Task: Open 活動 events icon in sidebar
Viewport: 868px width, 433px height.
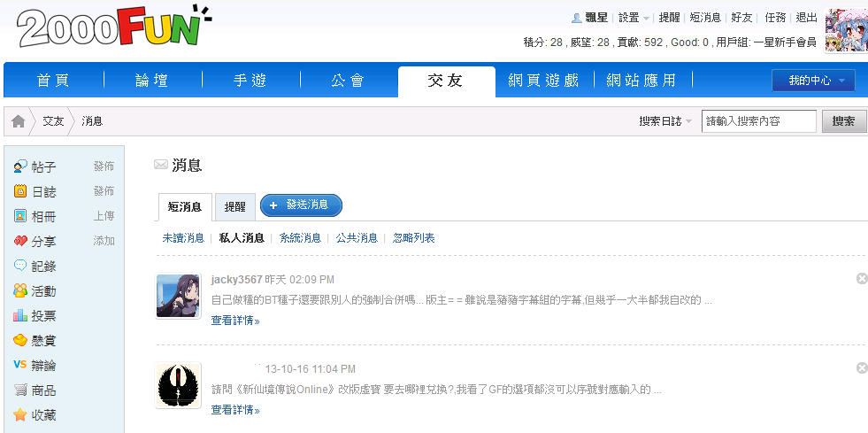Action: point(20,290)
